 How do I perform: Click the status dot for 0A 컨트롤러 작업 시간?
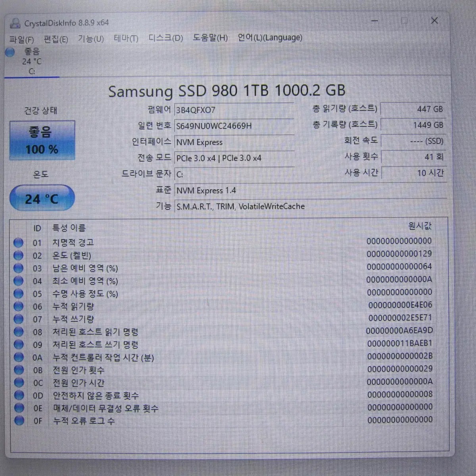19,357
